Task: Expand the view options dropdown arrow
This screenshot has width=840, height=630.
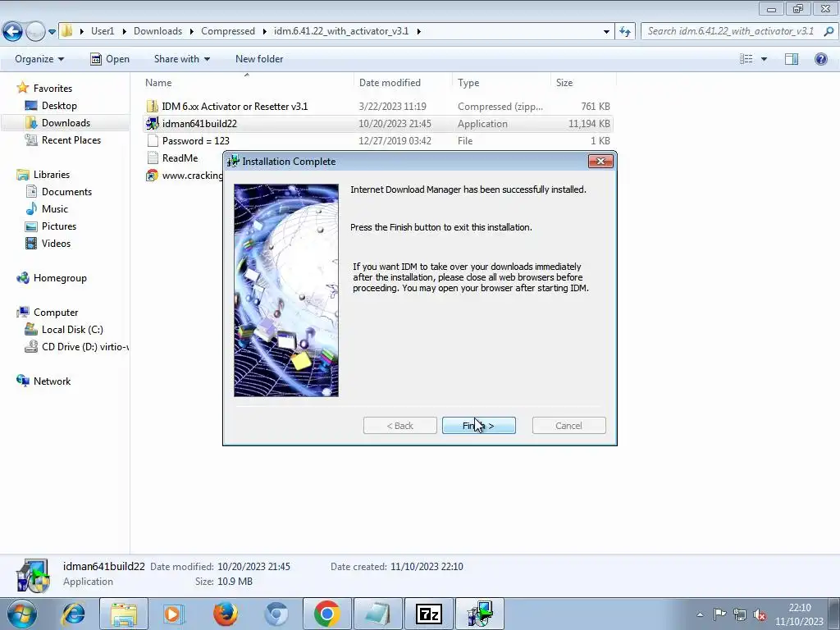Action: click(764, 59)
